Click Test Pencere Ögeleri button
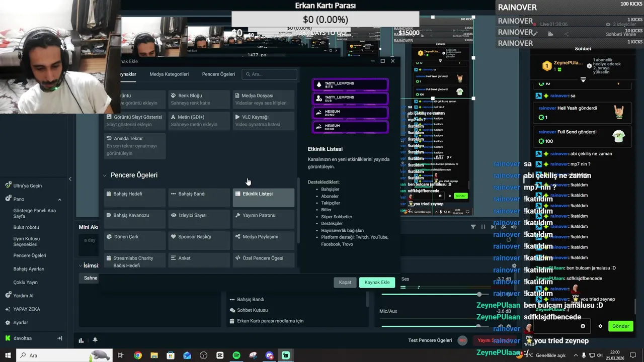Image resolution: width=644 pixels, height=362 pixels. point(430,340)
